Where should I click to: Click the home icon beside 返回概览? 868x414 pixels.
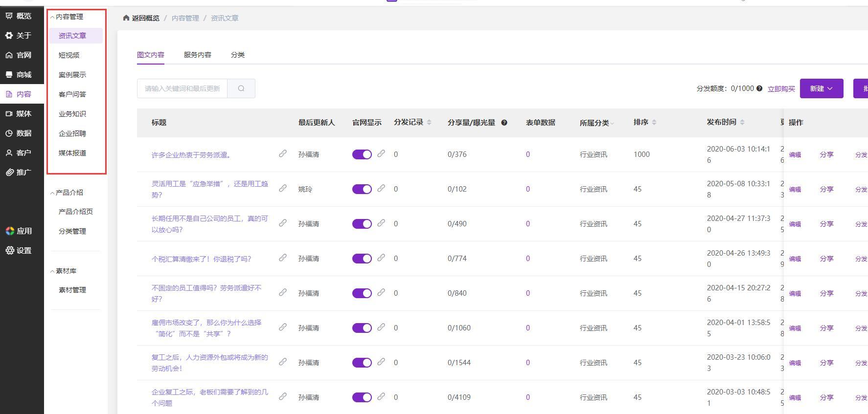(x=126, y=18)
